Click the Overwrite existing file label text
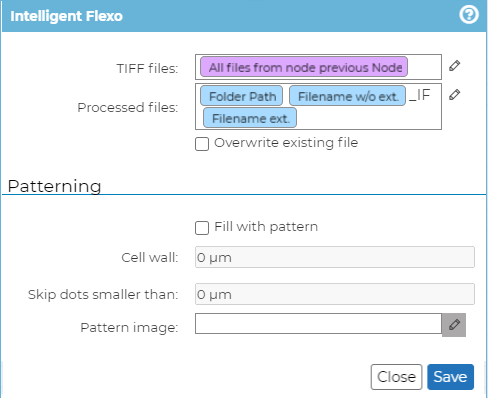This screenshot has width=488, height=398. pos(286,143)
